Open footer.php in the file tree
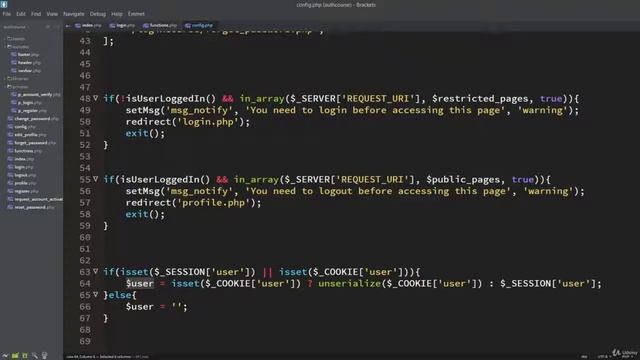Image resolution: width=640 pixels, height=360 pixels. 28,54
